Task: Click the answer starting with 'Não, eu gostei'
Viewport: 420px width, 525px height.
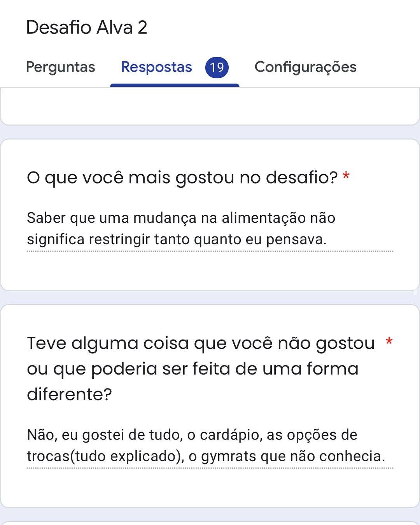Action: pos(210,445)
